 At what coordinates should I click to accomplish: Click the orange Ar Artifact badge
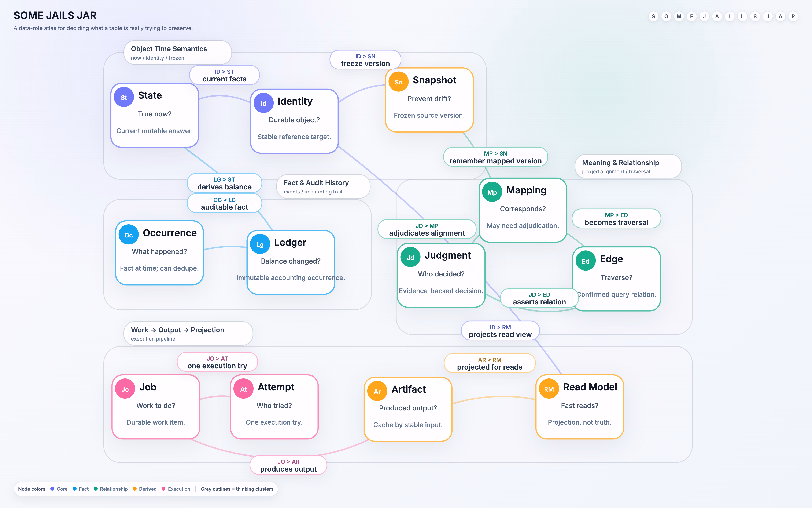point(377,391)
